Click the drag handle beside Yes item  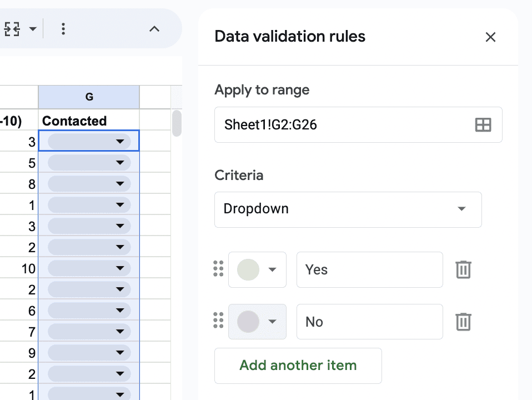(x=218, y=269)
